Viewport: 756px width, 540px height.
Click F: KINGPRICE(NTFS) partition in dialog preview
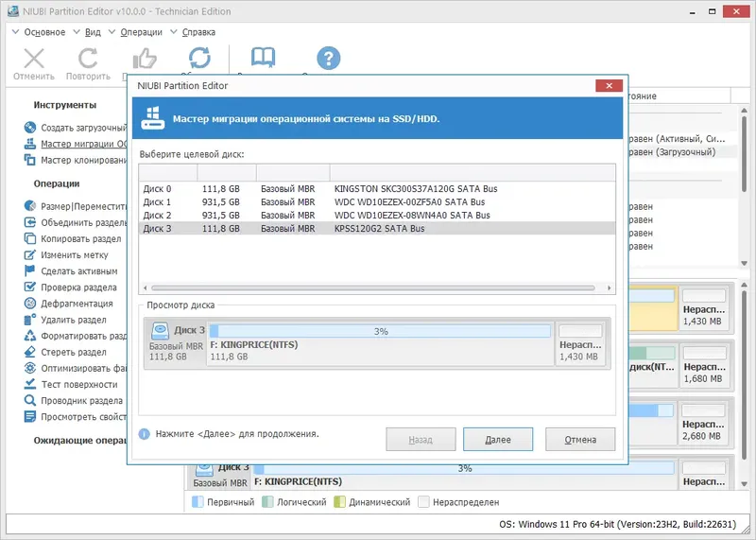pos(381,343)
